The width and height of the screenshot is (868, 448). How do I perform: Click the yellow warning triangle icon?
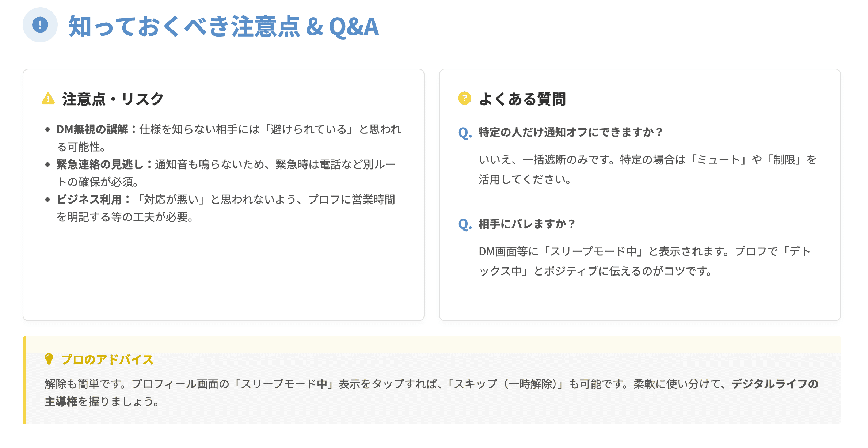click(48, 99)
